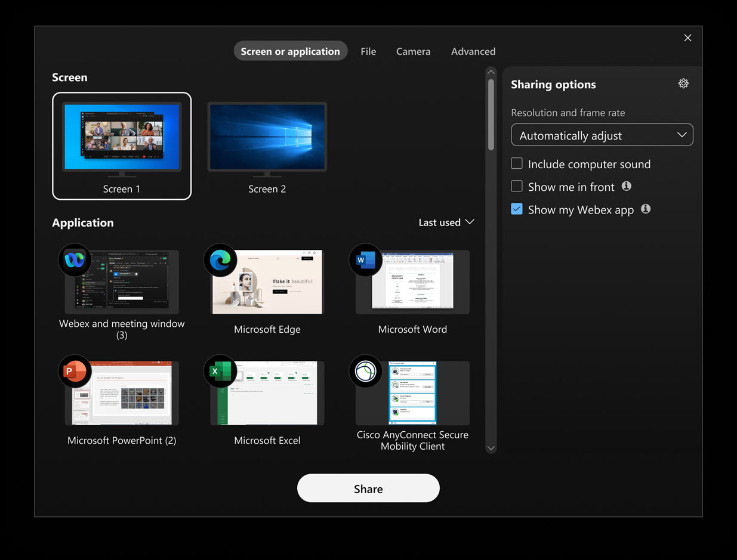Open the Advanced tab

473,51
